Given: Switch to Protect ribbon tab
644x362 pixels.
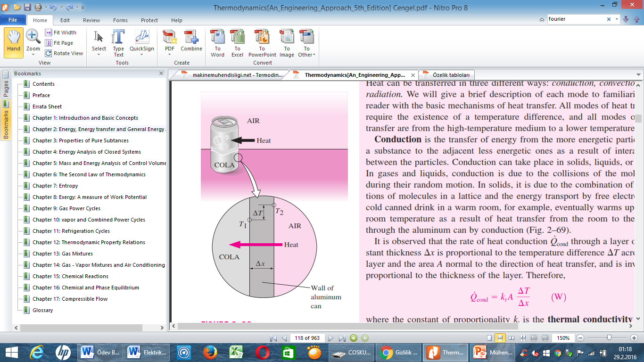Looking at the screenshot, I should pos(149,20).
